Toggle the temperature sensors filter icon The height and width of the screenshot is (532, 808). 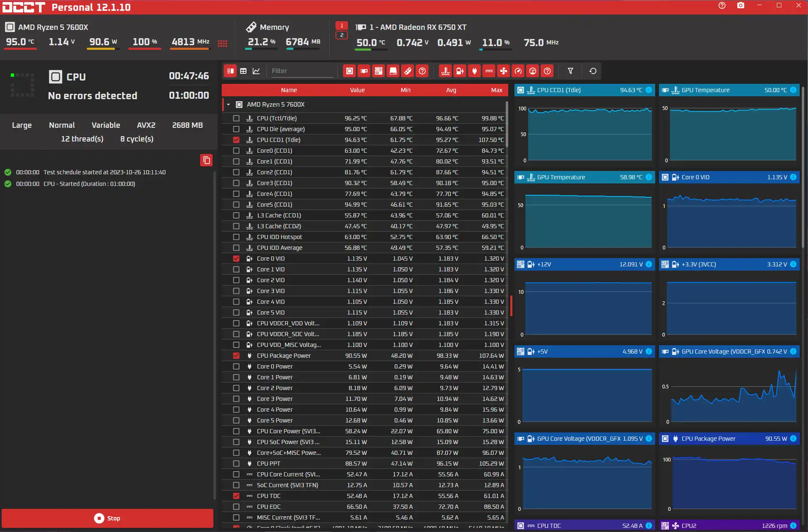coord(446,71)
